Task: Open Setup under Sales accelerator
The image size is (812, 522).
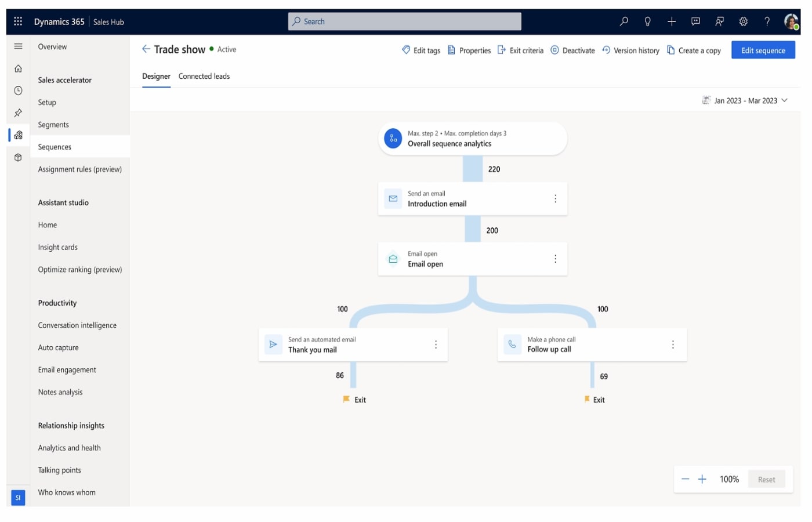Action: 47,102
